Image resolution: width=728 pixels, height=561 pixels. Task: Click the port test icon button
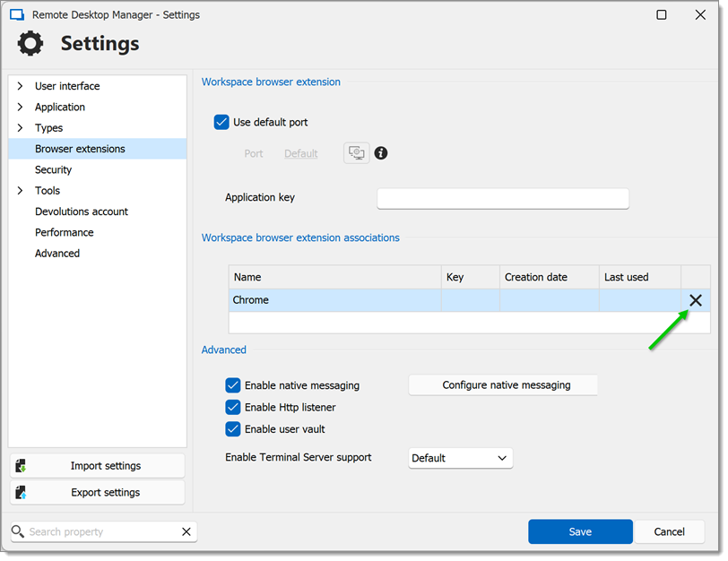coord(356,153)
